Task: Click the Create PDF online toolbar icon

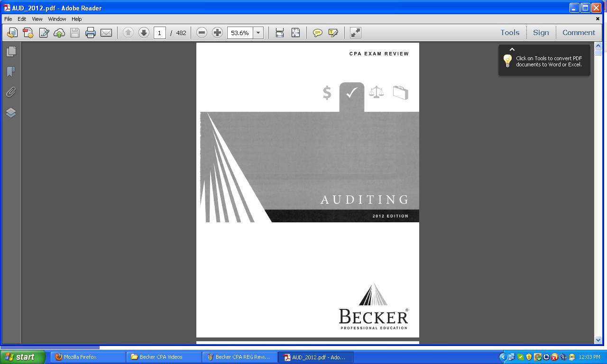Action: click(x=28, y=33)
